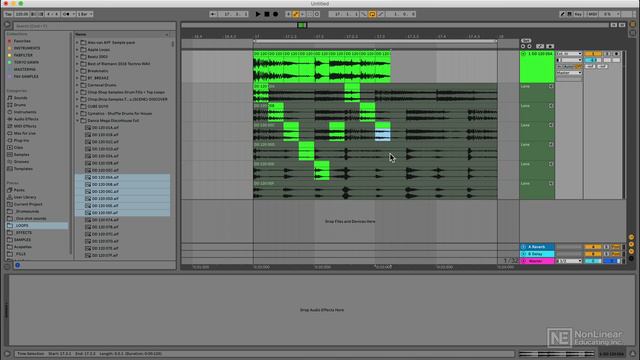Click the Set locator button
Viewport: 640px width, 360px height.
coord(526,40)
